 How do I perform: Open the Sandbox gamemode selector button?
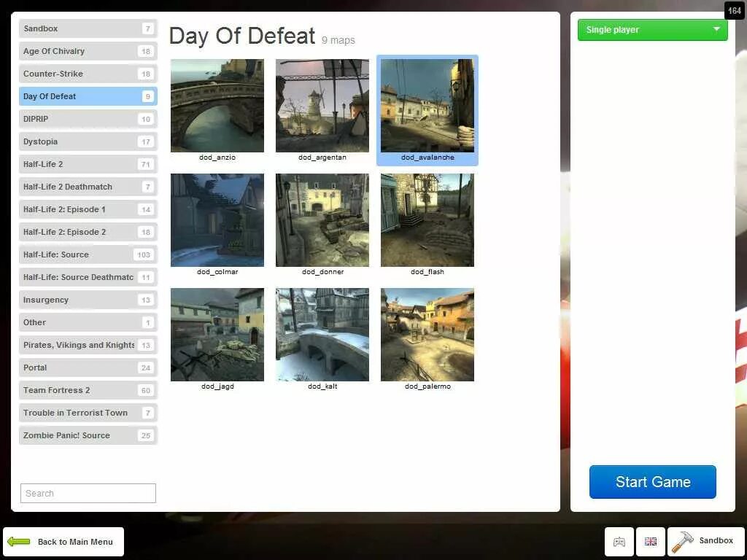tap(705, 542)
